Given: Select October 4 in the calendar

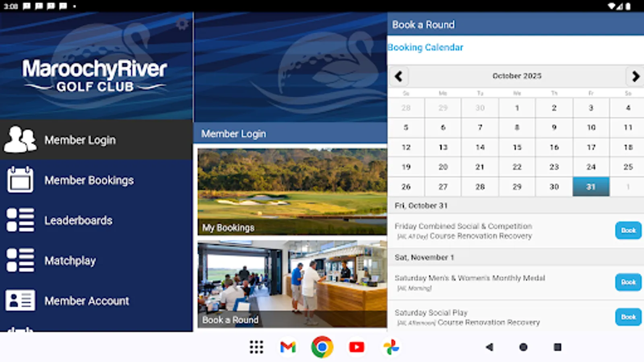Looking at the screenshot, I should [x=628, y=108].
